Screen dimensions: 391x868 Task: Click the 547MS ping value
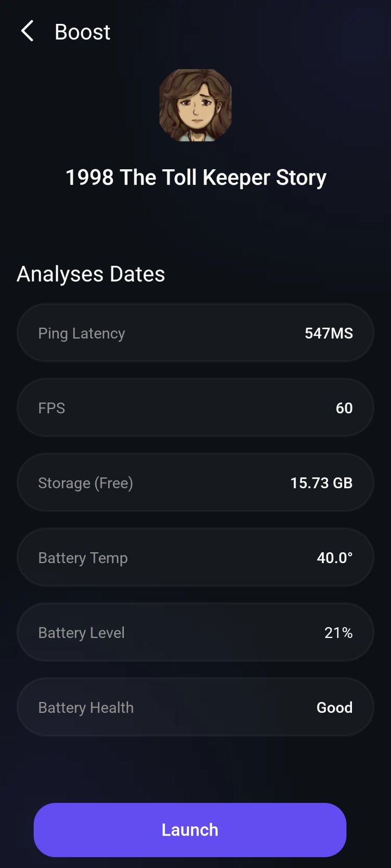(329, 333)
